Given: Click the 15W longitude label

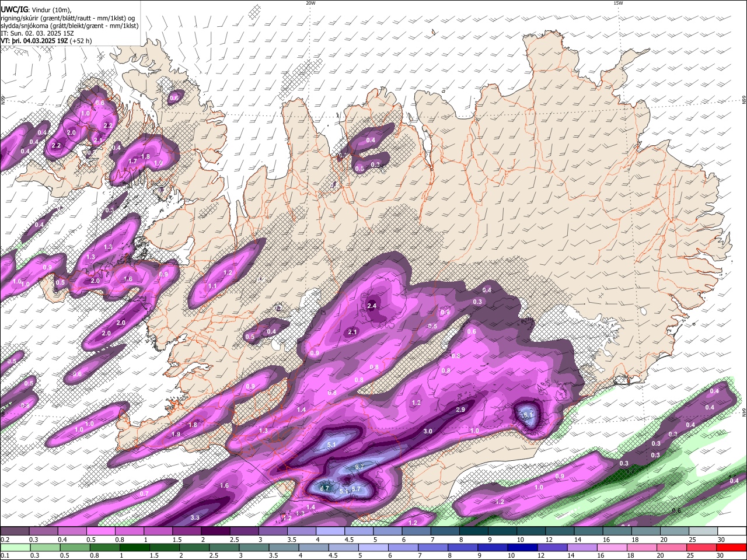Looking at the screenshot, I should [x=618, y=3].
